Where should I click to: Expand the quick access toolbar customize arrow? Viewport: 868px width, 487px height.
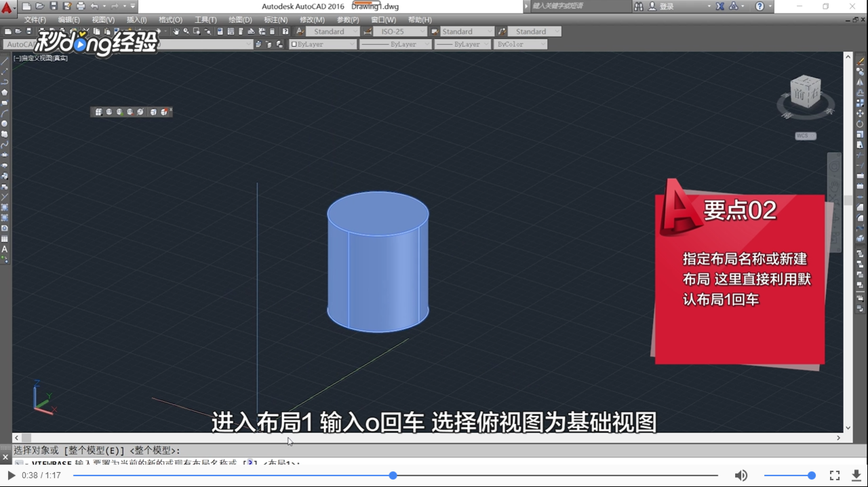pyautogui.click(x=133, y=6)
